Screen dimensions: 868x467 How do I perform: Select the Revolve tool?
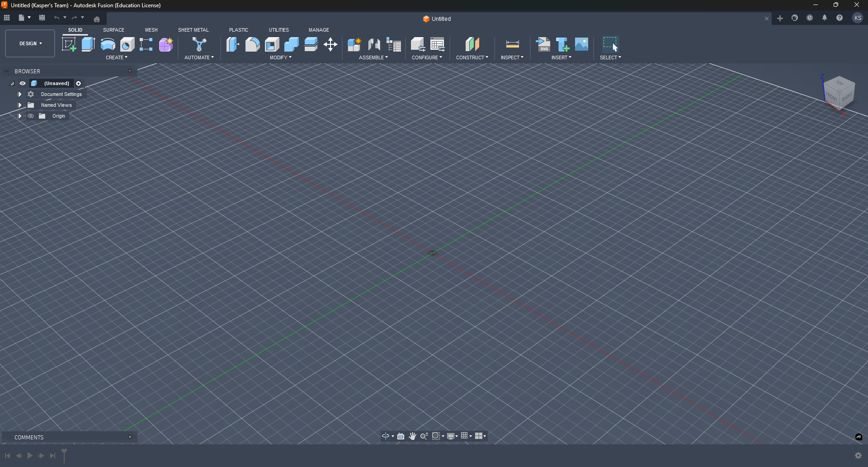[x=108, y=44]
